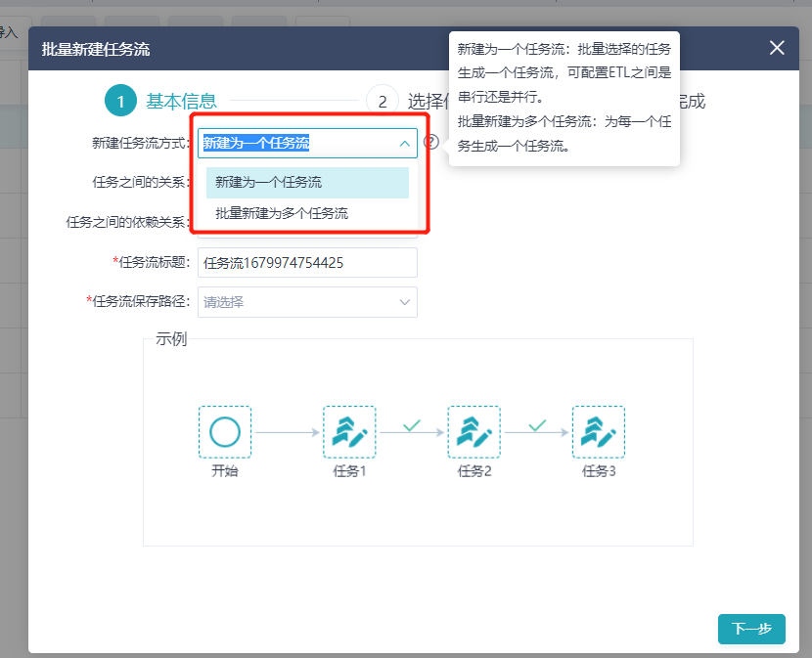The height and width of the screenshot is (658, 812).
Task: Click the step 2 circle indicator
Action: pos(383,101)
